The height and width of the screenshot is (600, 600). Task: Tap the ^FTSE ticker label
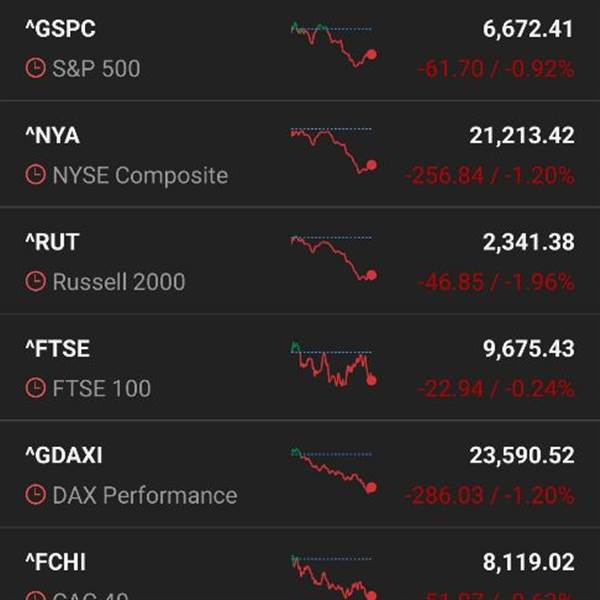point(57,349)
